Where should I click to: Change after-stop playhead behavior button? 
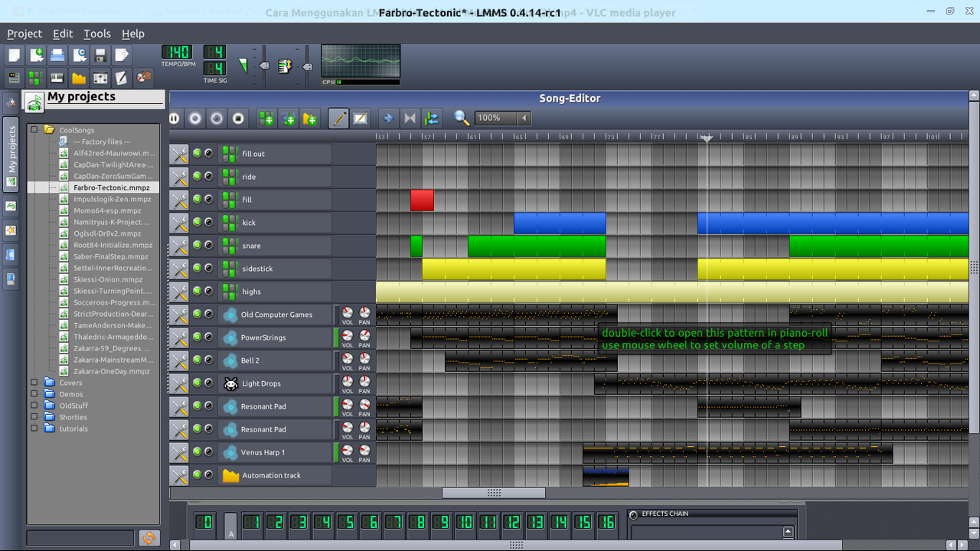[x=431, y=119]
